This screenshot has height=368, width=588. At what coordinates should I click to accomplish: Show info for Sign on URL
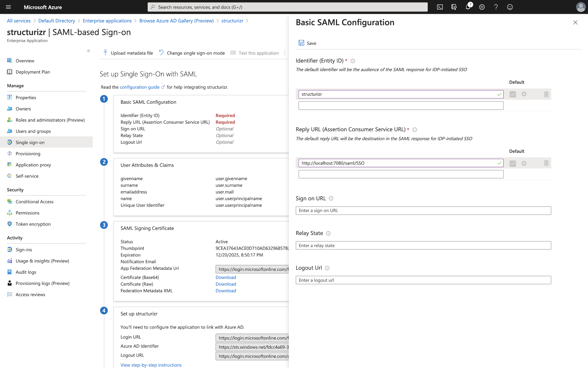pos(331,198)
